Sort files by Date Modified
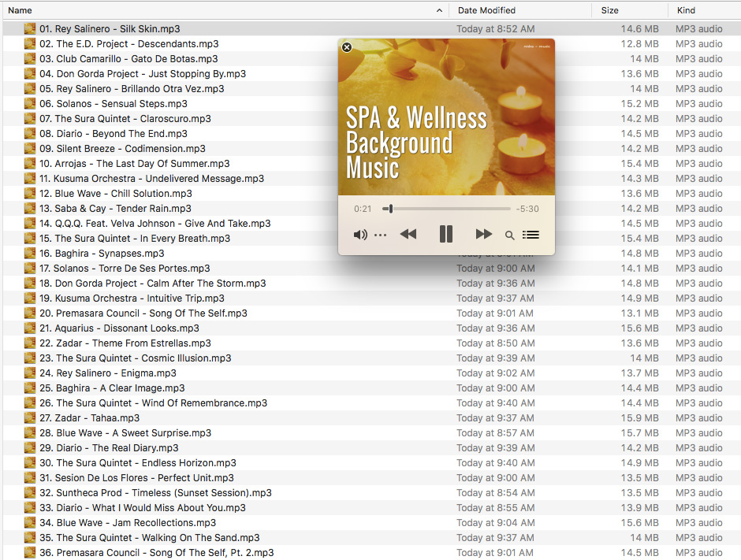Image resolution: width=741 pixels, height=560 pixels. (487, 10)
